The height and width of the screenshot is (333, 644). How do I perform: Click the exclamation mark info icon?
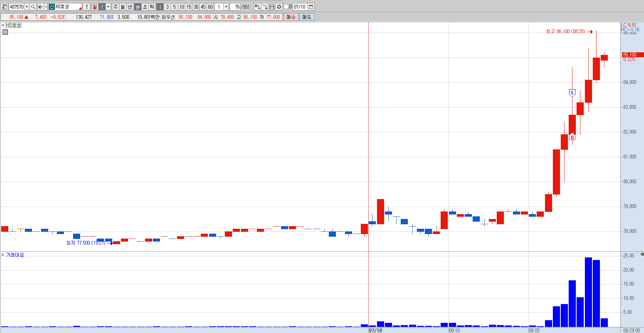coord(87,7)
